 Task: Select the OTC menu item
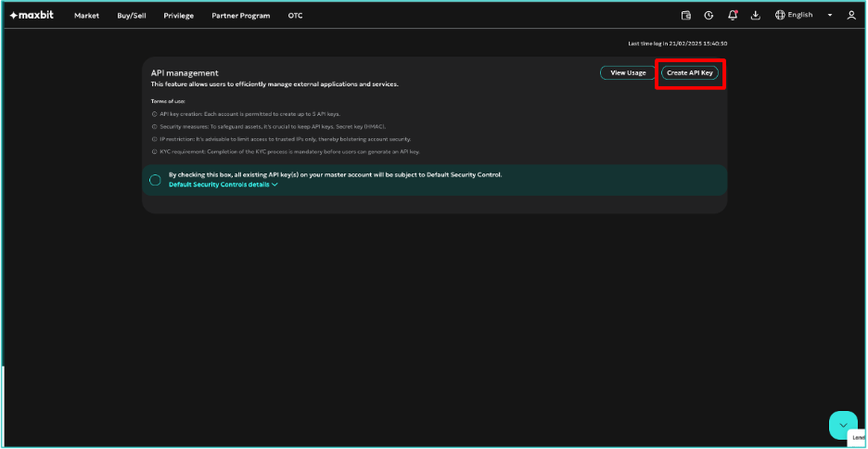(295, 16)
